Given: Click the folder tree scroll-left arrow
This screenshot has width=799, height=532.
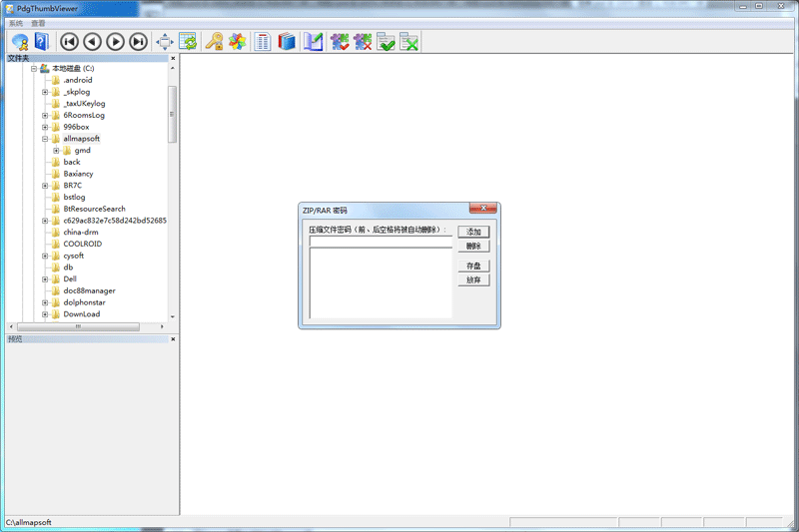Looking at the screenshot, I should click(x=11, y=326).
